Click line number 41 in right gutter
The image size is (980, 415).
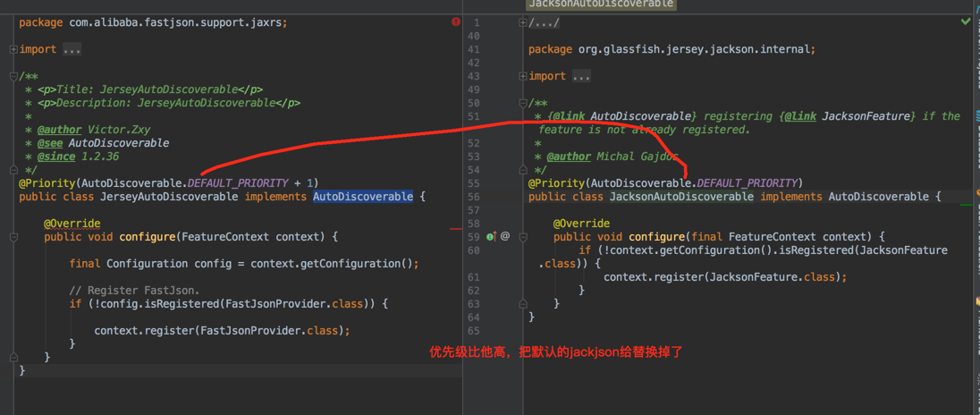tap(473, 49)
